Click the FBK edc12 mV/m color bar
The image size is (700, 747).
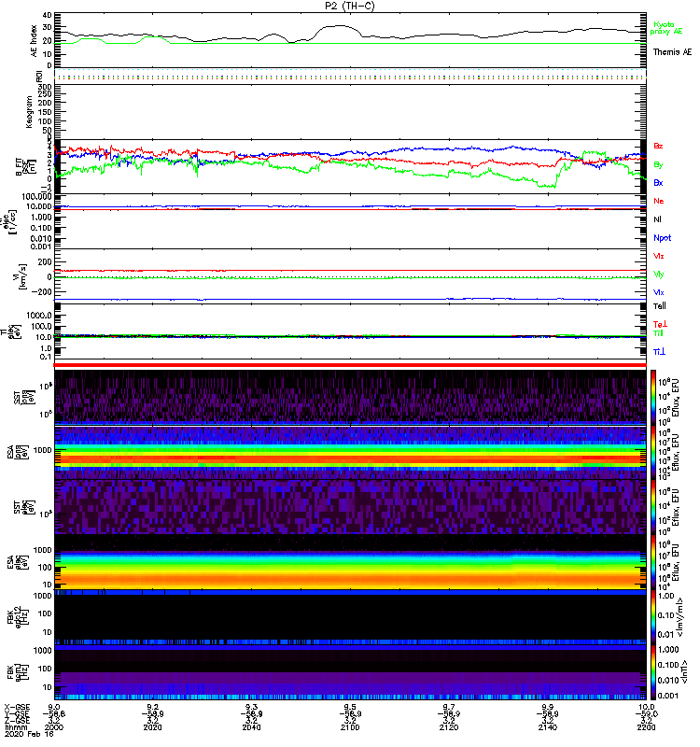click(x=652, y=617)
